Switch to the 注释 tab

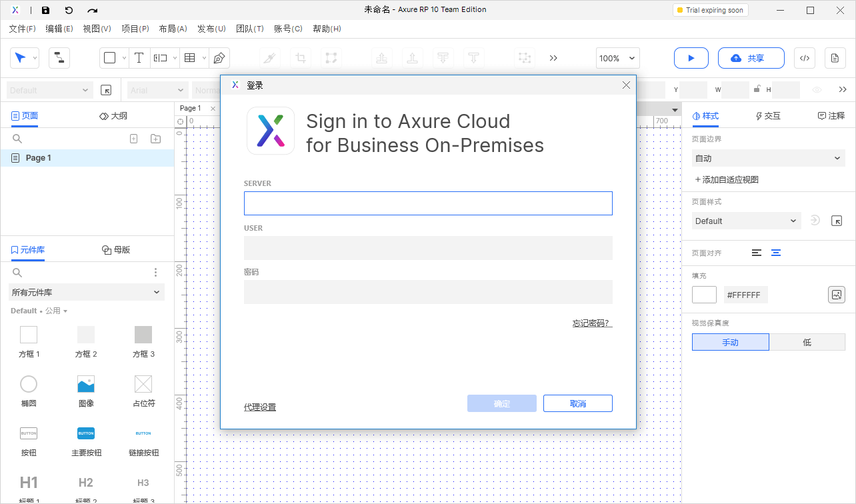pos(831,115)
